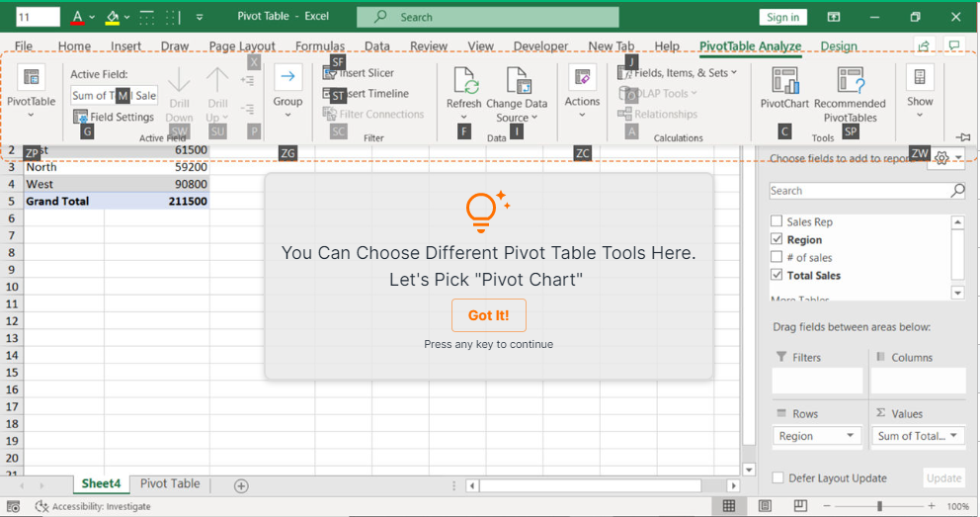Click the new sheet plus icon

pyautogui.click(x=241, y=485)
